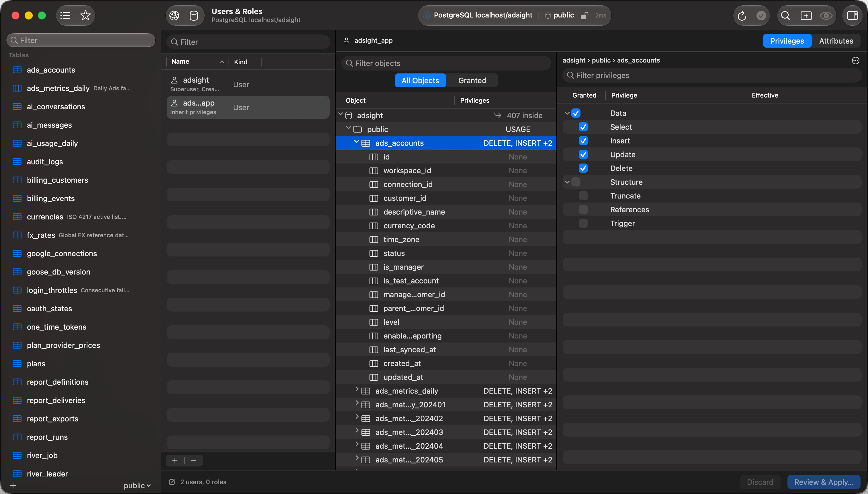Click the refresh icon in toolbar
The image size is (868, 494).
pos(742,15)
